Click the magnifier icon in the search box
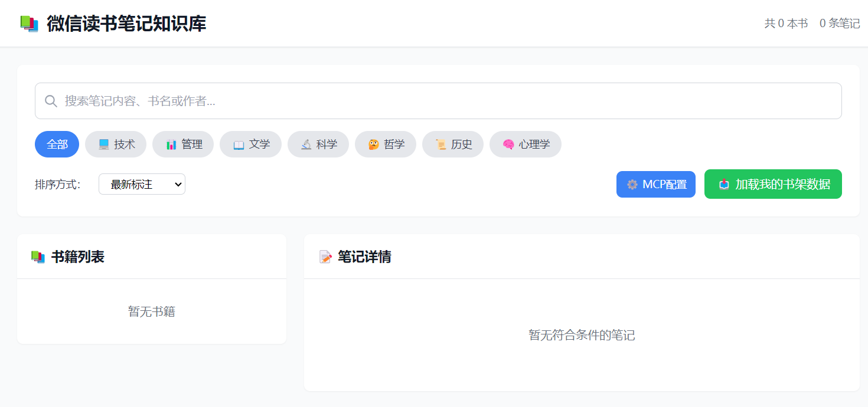The height and width of the screenshot is (407, 868). tap(51, 101)
